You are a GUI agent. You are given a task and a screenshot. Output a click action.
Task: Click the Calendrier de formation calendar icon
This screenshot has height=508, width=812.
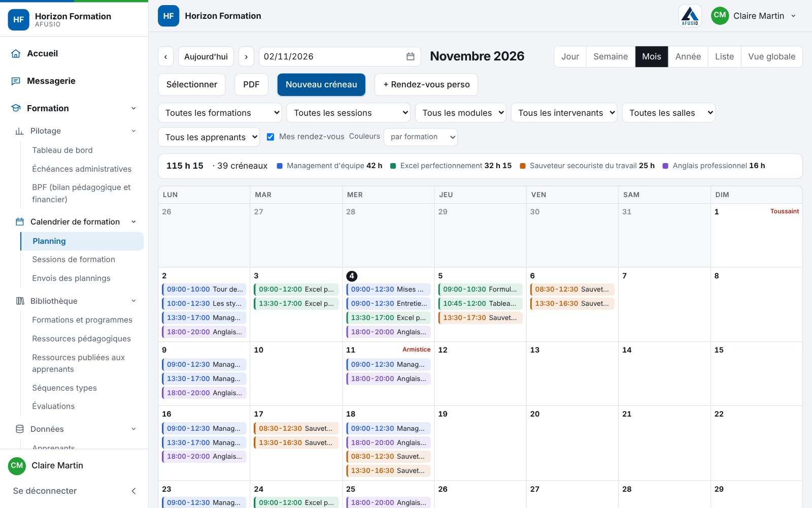[x=20, y=222]
